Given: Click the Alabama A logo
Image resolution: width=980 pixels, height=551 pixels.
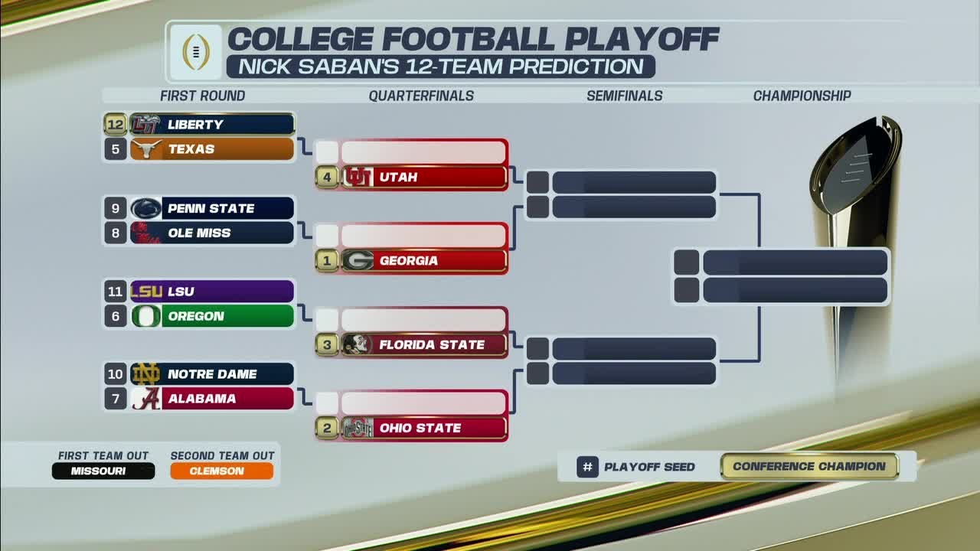Looking at the screenshot, I should coord(145,399).
